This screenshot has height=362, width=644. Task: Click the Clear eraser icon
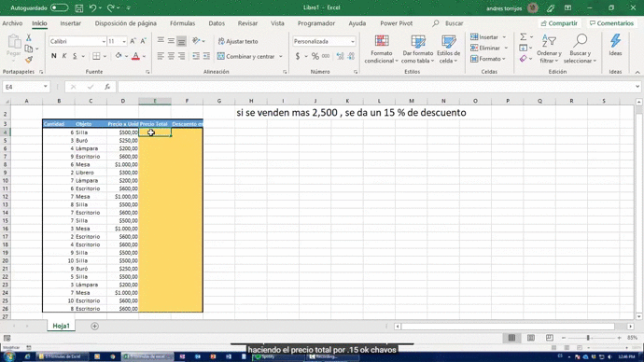pyautogui.click(x=524, y=59)
